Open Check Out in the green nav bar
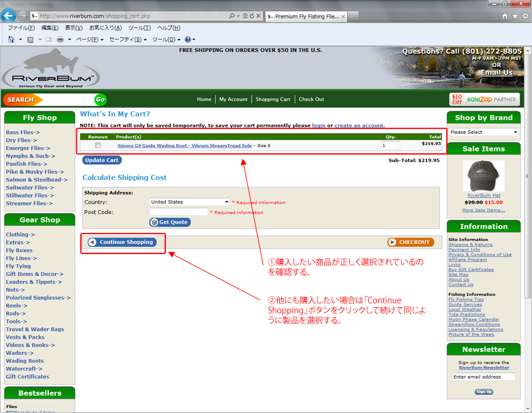Image resolution: width=532 pixels, height=413 pixels. click(312, 99)
